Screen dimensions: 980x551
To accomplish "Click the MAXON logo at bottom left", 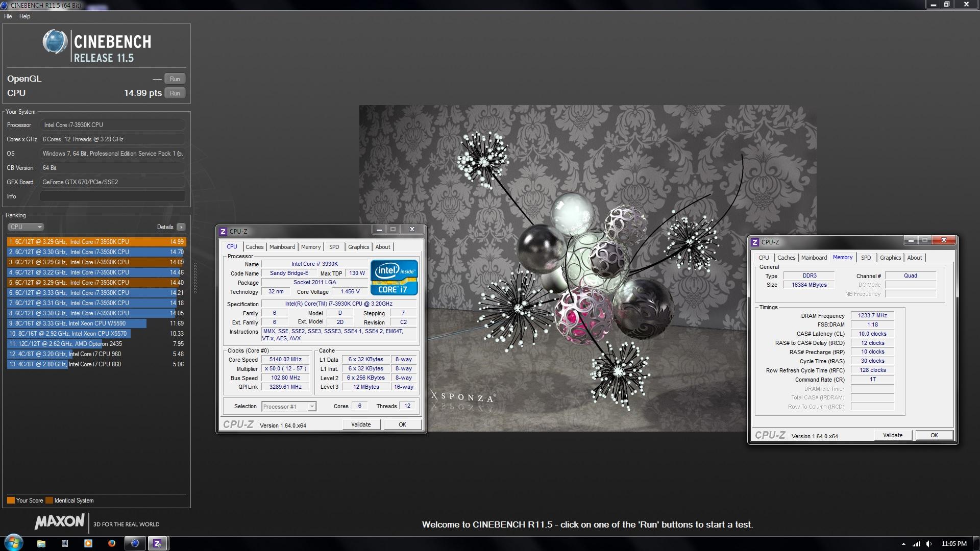I will (x=59, y=521).
